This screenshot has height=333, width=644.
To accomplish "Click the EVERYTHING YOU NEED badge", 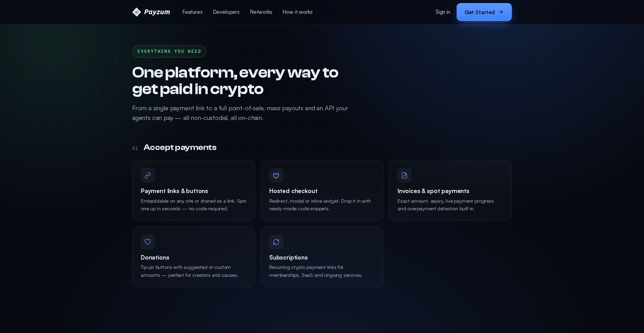I will [x=169, y=51].
